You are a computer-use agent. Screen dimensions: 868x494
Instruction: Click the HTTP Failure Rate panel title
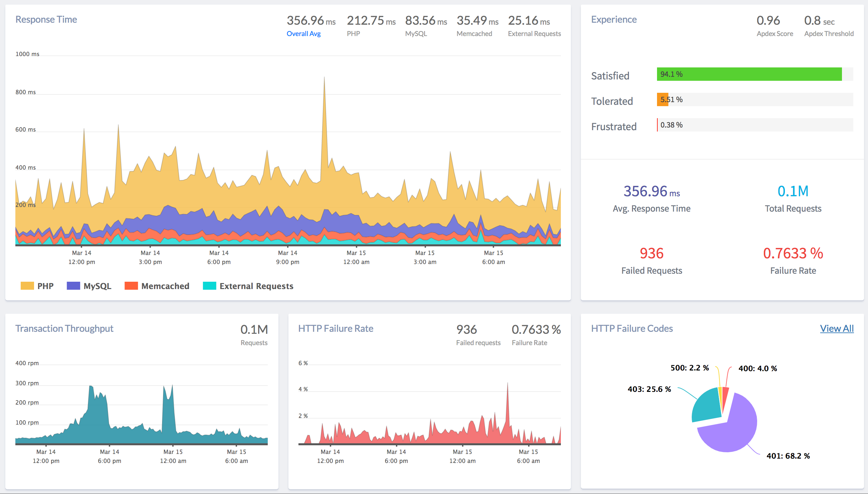point(336,328)
